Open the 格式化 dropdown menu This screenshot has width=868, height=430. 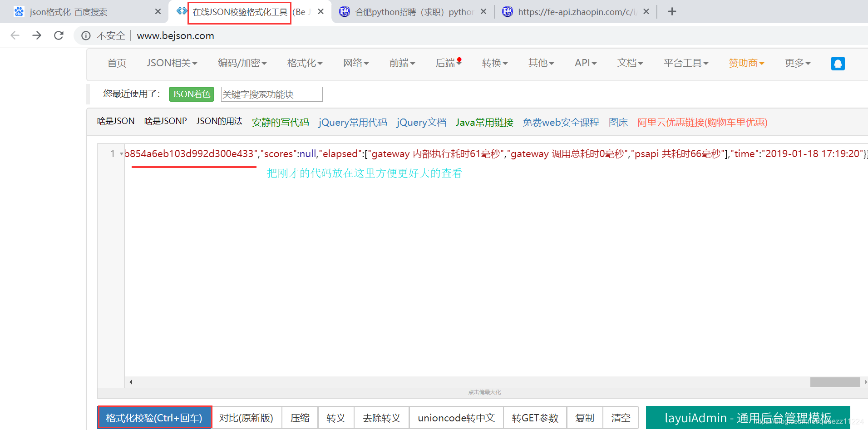[305, 63]
